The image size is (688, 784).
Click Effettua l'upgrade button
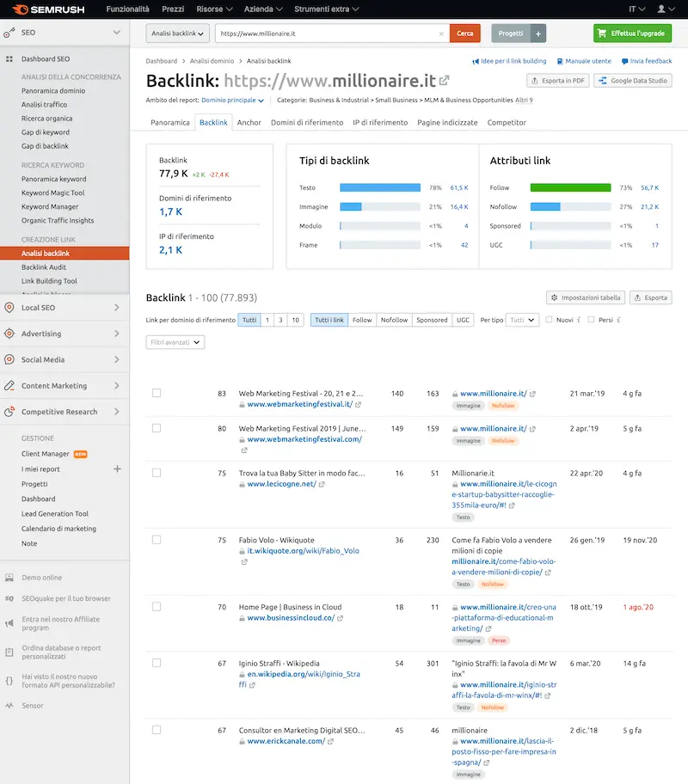tap(632, 34)
